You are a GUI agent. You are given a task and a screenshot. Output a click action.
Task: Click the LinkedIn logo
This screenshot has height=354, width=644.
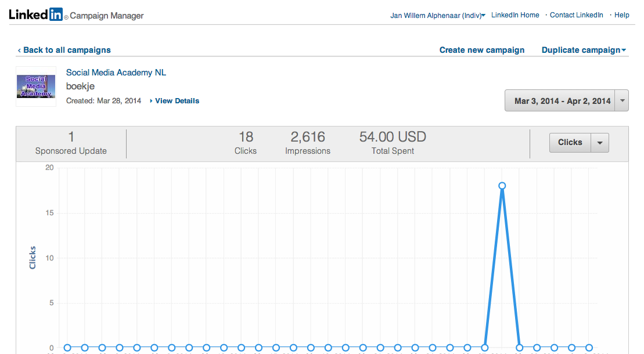[x=36, y=15]
